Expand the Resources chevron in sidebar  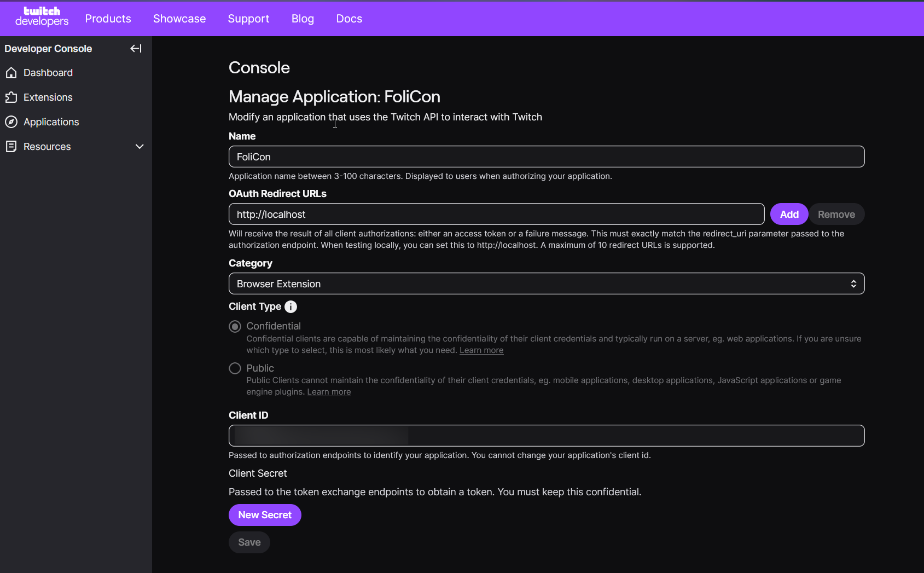[x=140, y=147]
